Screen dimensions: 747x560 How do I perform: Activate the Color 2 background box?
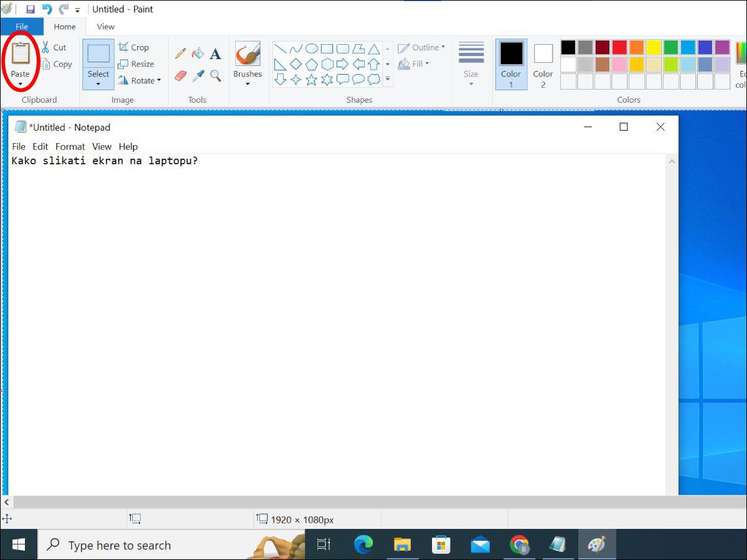543,65
